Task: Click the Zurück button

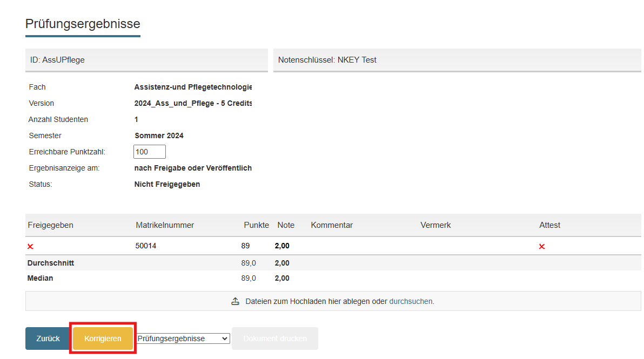Action: (48, 338)
